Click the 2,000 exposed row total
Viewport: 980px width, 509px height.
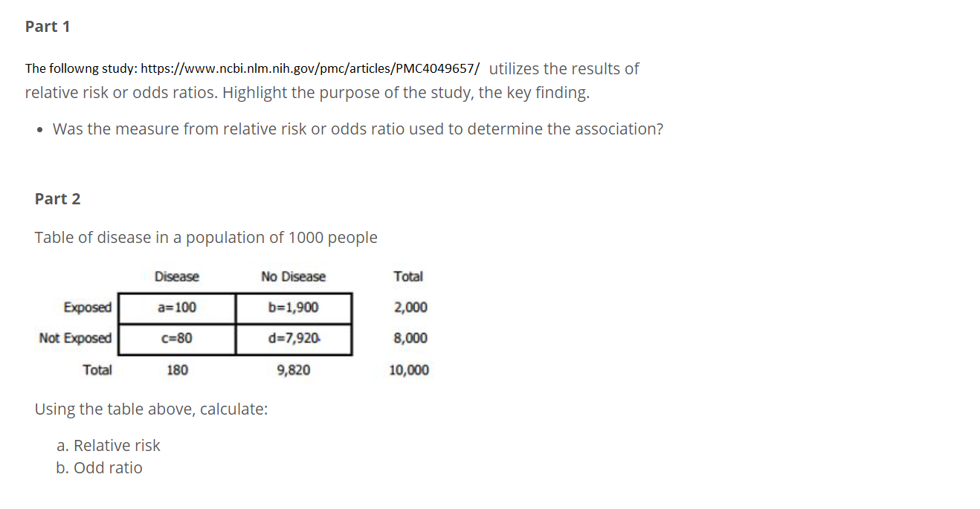[410, 308]
